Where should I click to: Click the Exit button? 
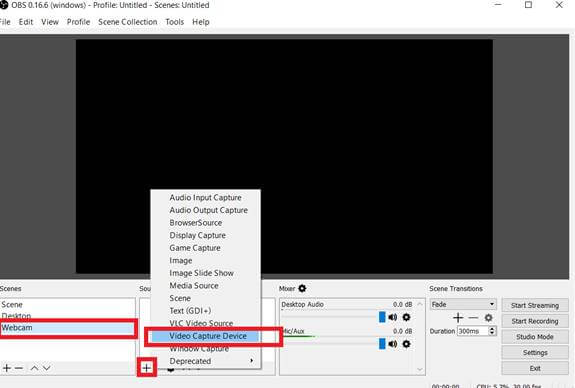coord(535,368)
